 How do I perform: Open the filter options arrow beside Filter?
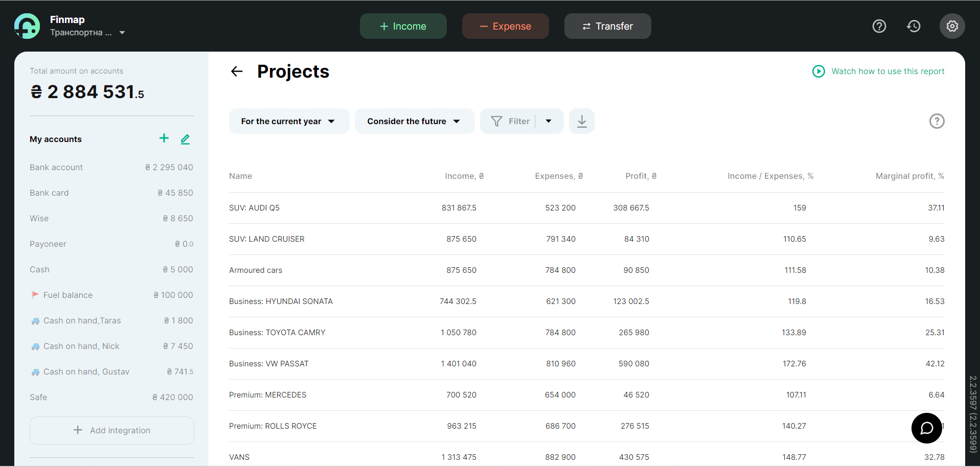(x=548, y=121)
